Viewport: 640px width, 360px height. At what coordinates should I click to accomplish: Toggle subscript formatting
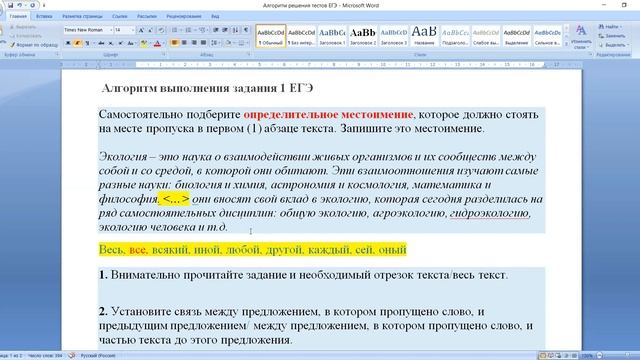click(111, 43)
